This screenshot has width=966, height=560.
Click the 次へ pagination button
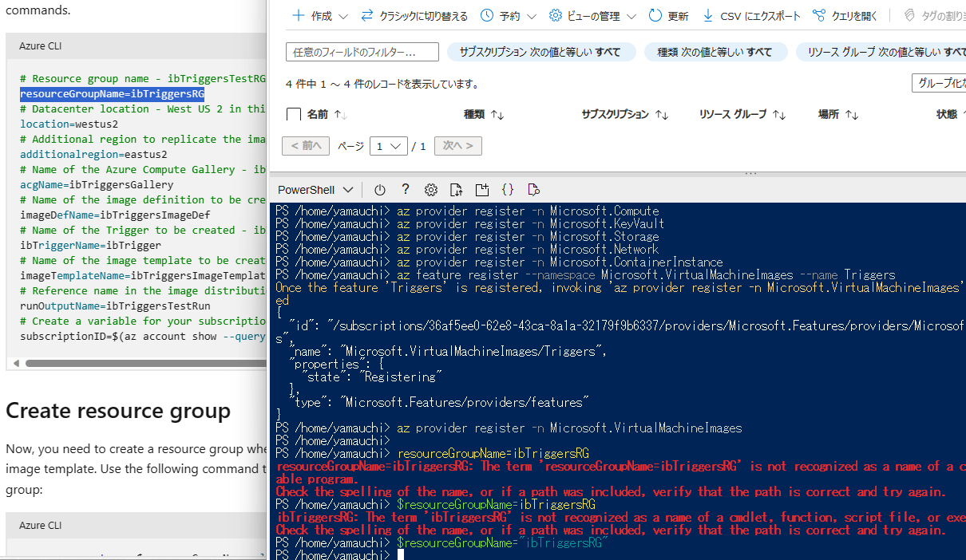(x=457, y=146)
